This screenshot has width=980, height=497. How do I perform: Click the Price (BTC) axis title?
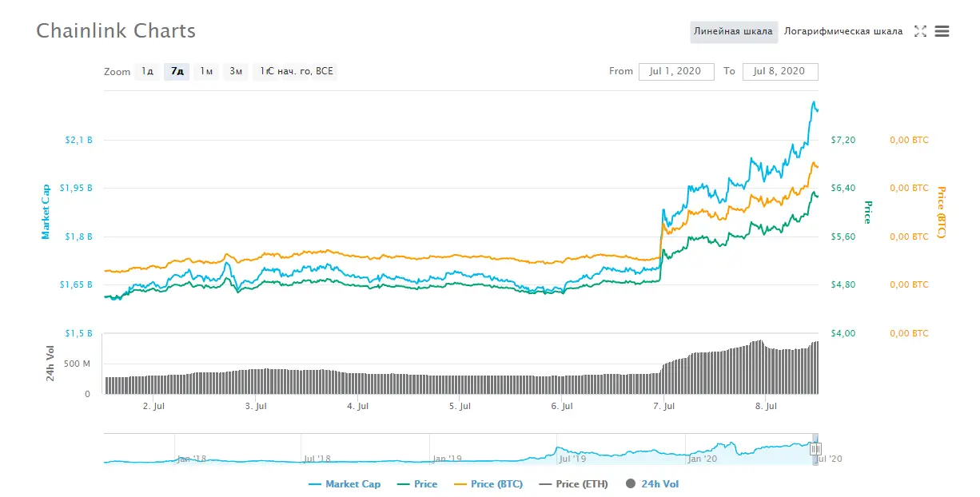(941, 213)
